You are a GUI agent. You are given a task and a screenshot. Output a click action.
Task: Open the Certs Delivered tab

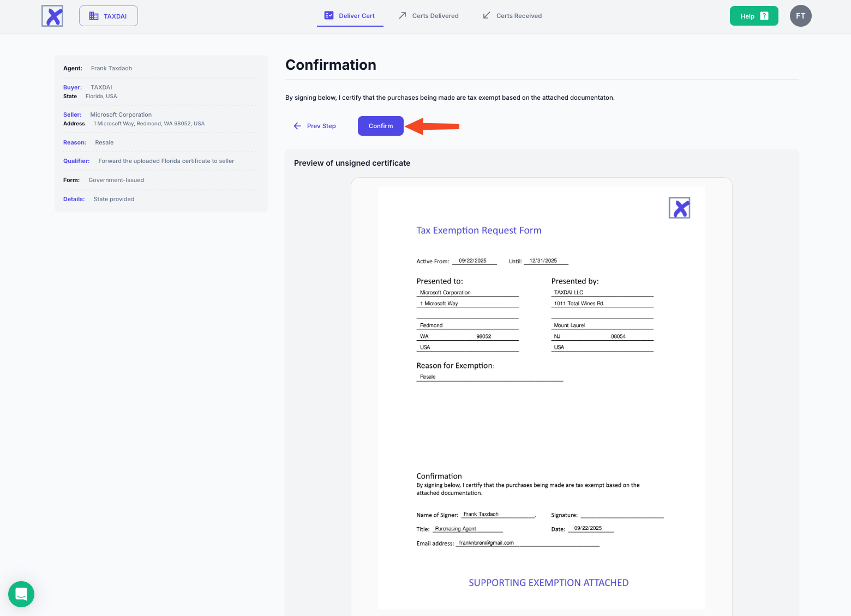(435, 16)
